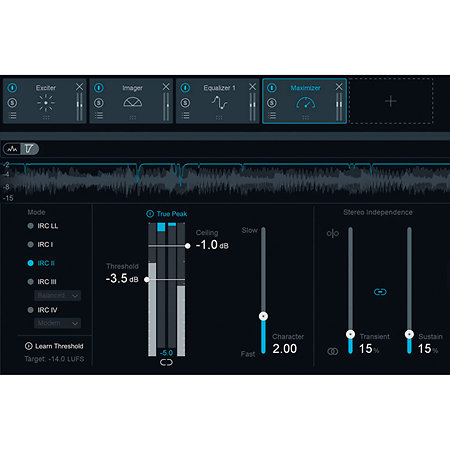450x450 pixels.
Task: Open the Balanced style dropdown
Action: point(57,296)
